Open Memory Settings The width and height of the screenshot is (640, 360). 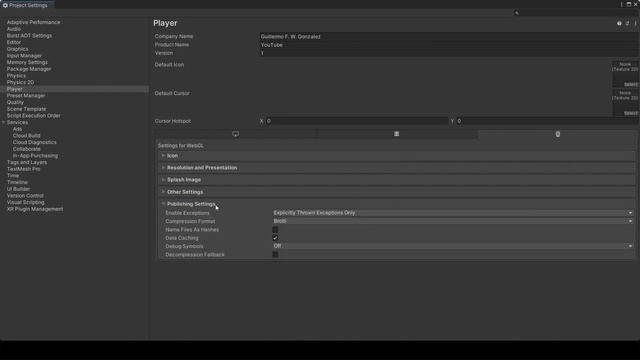pos(27,62)
